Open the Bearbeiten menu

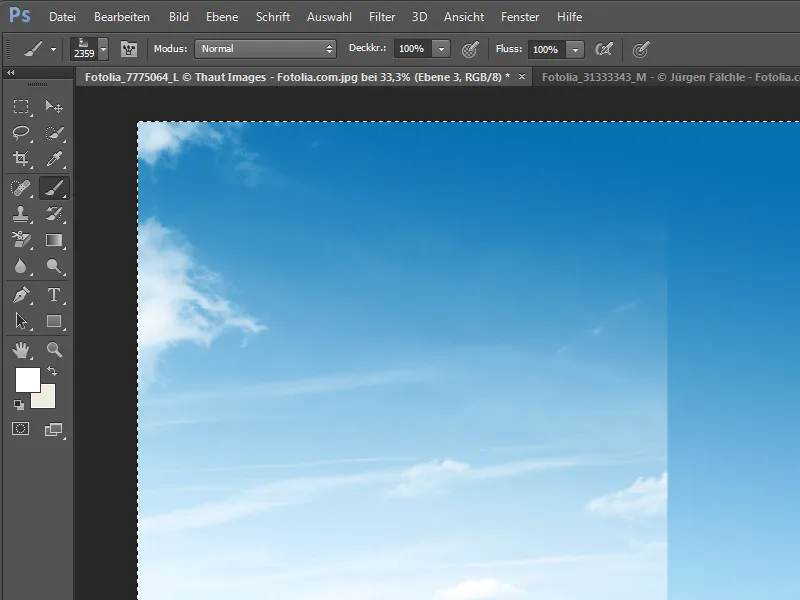pyautogui.click(x=122, y=17)
